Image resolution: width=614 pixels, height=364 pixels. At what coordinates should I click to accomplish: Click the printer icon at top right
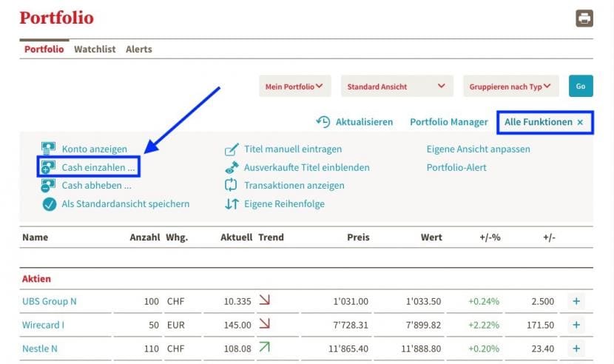584,18
